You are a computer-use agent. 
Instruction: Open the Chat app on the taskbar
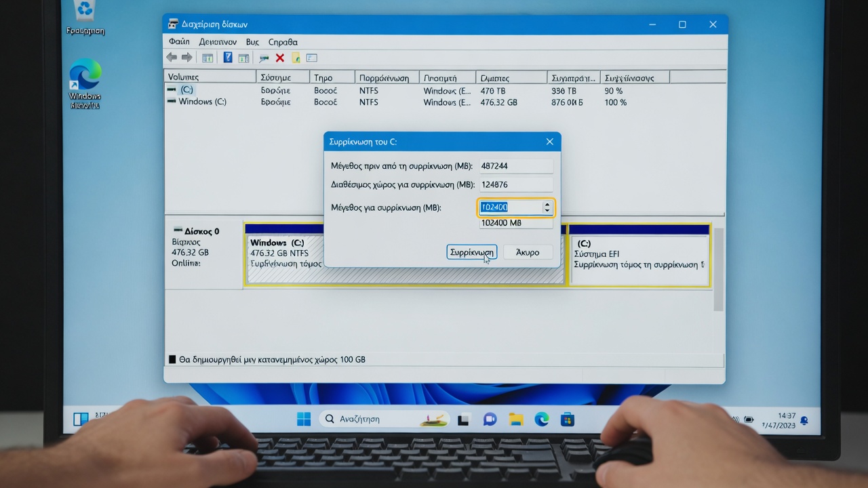pos(490,420)
